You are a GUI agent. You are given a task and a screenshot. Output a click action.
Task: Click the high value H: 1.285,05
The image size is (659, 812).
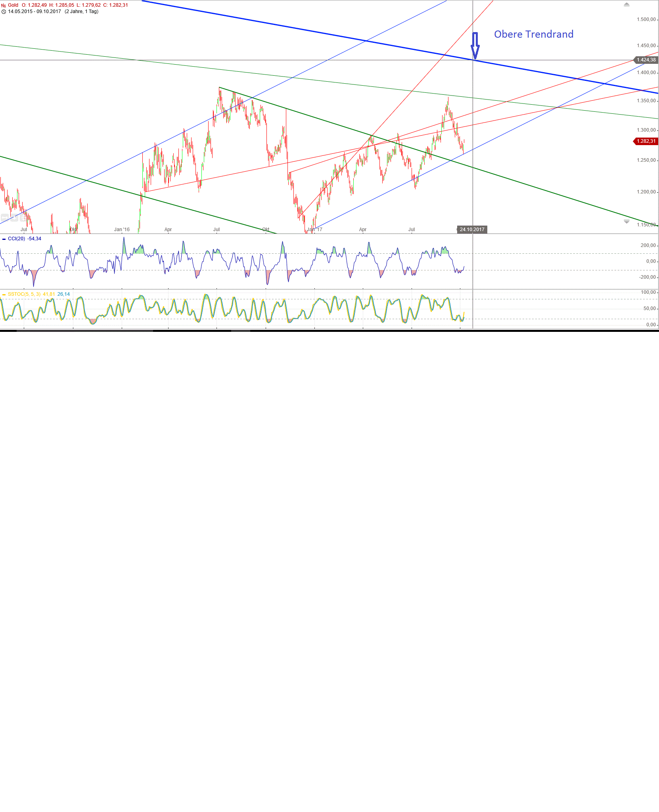click(x=61, y=5)
